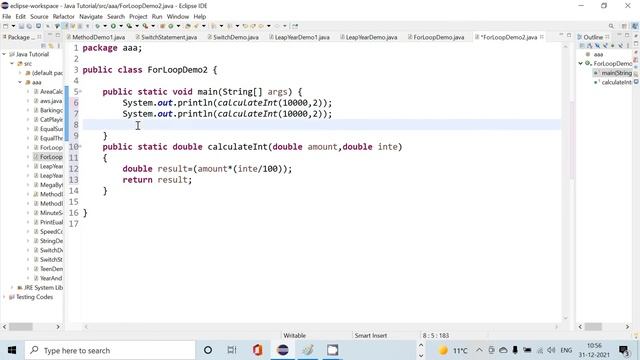Viewport: 640px width, 360px height.
Task: Maximize the Package Explorer view
Action: [58, 36]
